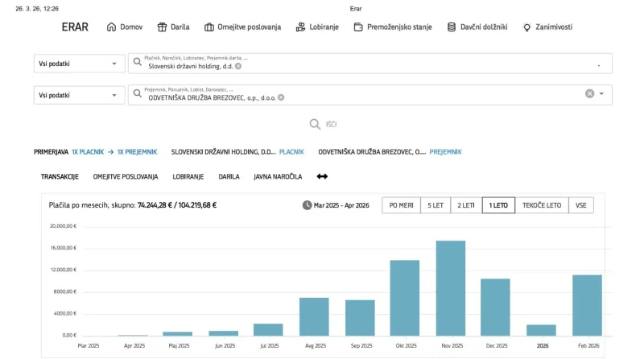644x359 pixels.
Task: Switch to the 5 LET range
Action: pos(436,205)
